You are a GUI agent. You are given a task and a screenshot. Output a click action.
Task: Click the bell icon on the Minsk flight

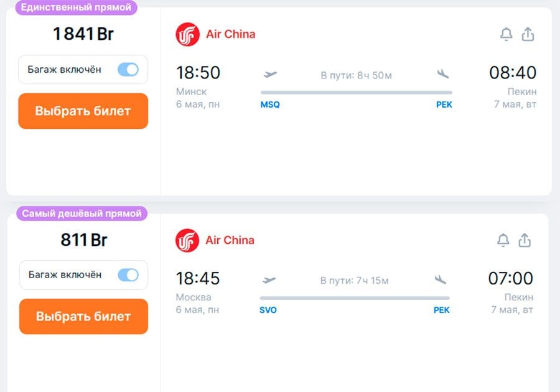(x=506, y=35)
